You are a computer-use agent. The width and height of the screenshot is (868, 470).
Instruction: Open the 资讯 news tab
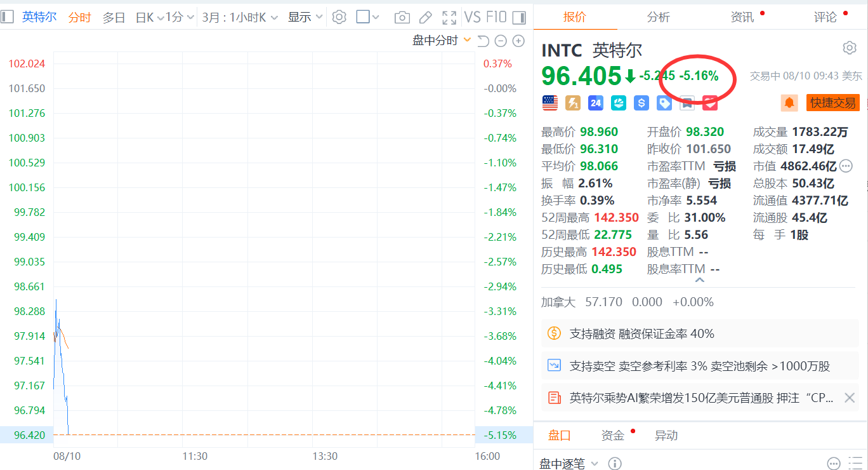(742, 17)
